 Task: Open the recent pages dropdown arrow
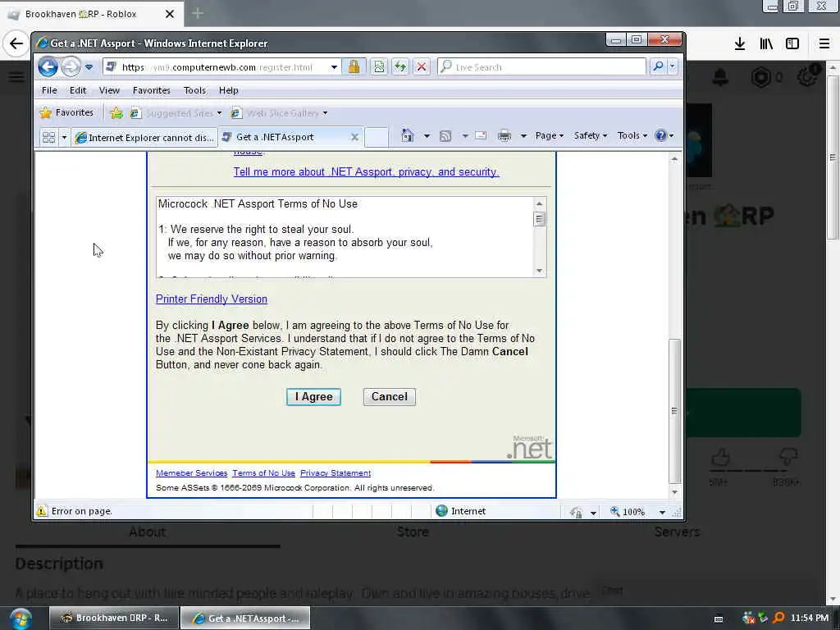89,67
